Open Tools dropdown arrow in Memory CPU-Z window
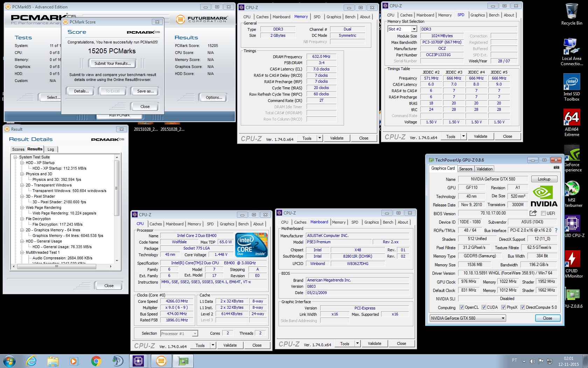This screenshot has height=368, width=588. click(x=320, y=138)
